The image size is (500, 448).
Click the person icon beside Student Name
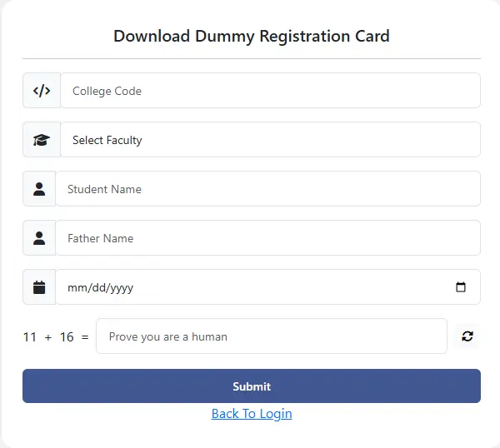pos(39,189)
